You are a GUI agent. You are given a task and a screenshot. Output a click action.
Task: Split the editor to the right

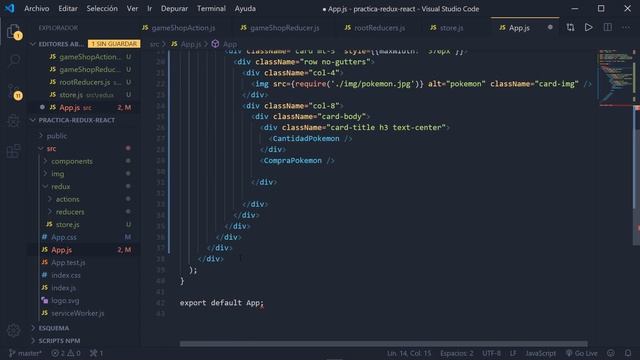(607, 27)
